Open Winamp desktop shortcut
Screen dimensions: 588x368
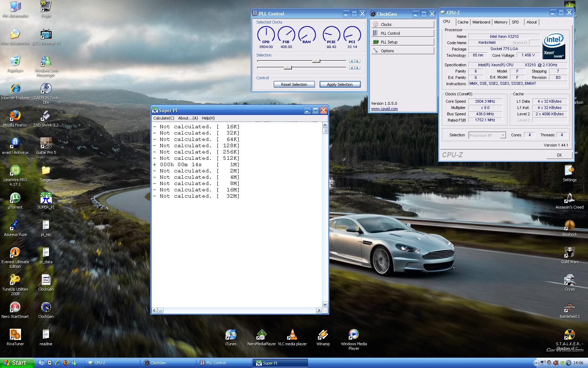(x=323, y=337)
